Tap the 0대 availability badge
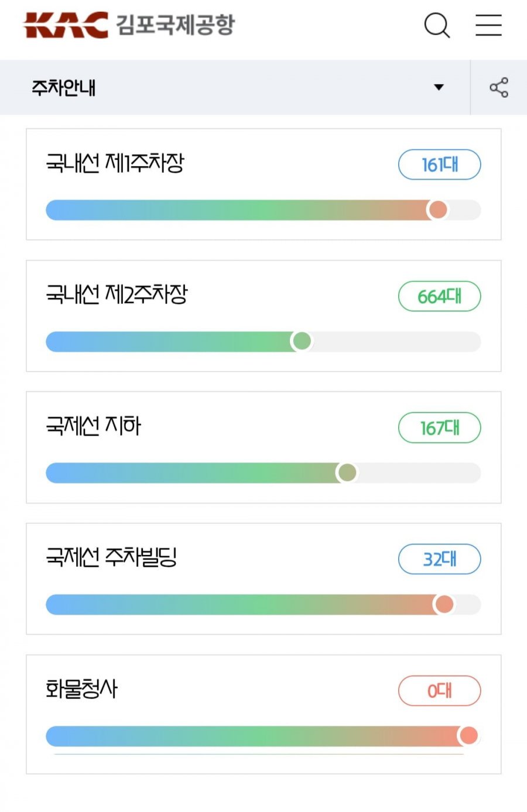Screen dimensions: 527x812 click(x=439, y=691)
